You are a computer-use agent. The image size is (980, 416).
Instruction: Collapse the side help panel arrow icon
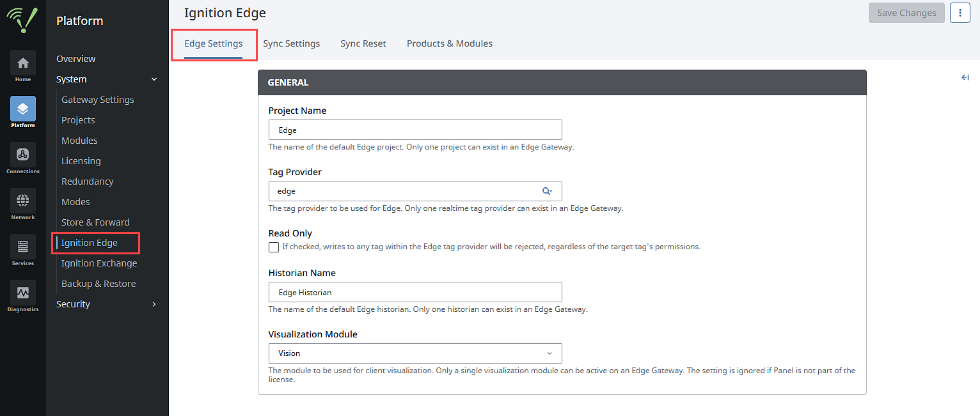click(x=965, y=77)
